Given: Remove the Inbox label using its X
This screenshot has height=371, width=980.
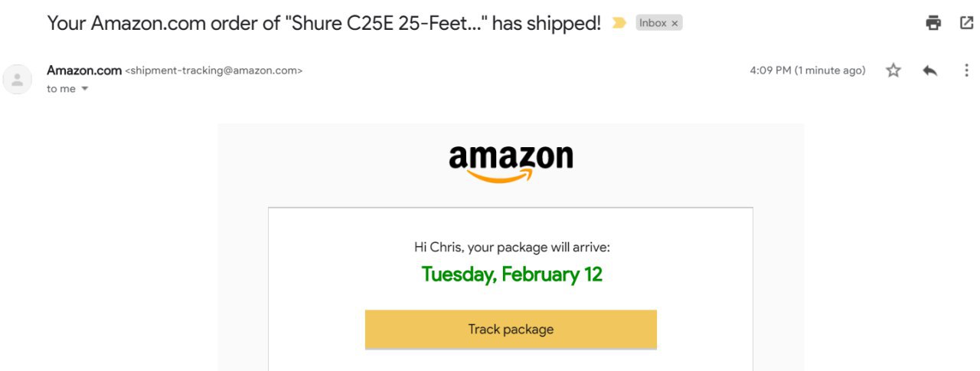Looking at the screenshot, I should click(675, 24).
